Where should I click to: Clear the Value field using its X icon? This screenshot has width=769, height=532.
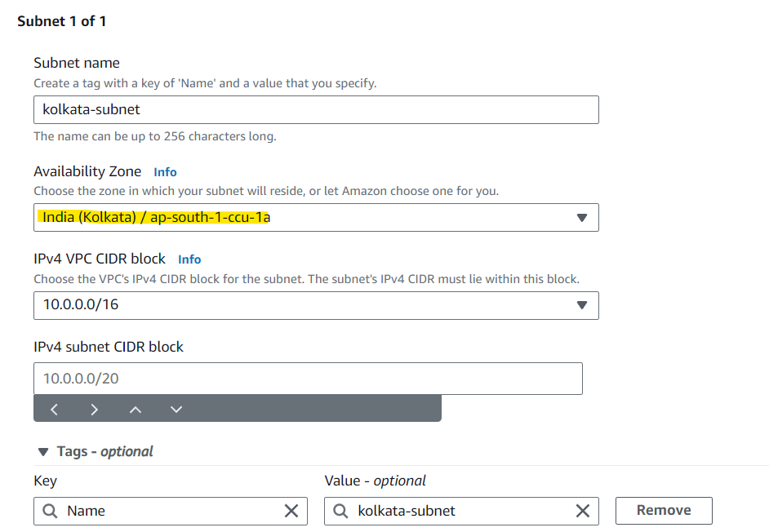(583, 511)
